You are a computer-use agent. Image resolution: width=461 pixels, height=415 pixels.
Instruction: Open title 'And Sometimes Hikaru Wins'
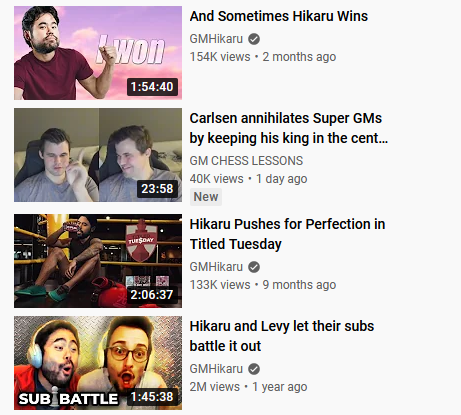point(279,16)
